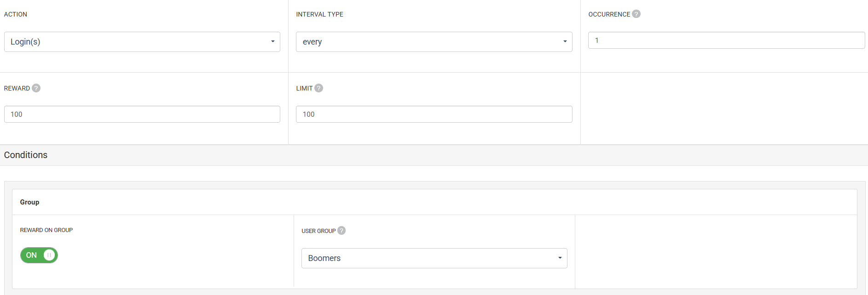Click the LIMIT label text
868x295 pixels.
pos(304,88)
